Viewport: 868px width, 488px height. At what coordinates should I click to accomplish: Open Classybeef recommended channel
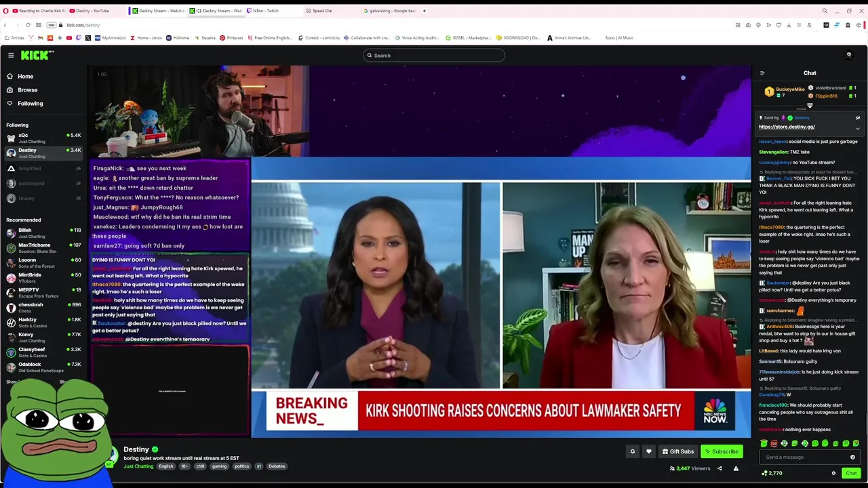coord(43,352)
